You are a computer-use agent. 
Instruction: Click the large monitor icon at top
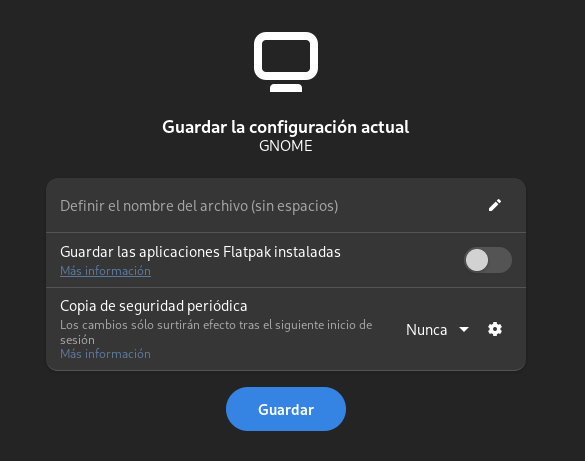(x=286, y=62)
